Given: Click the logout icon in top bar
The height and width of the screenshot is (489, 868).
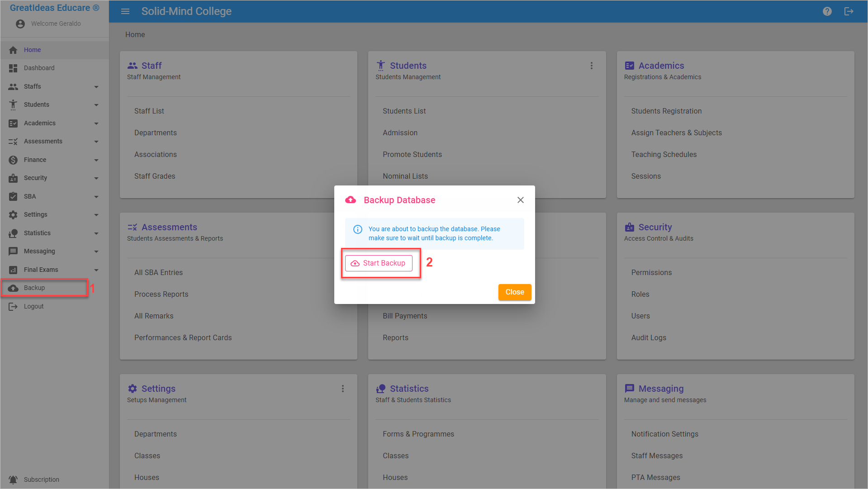Looking at the screenshot, I should click(849, 11).
